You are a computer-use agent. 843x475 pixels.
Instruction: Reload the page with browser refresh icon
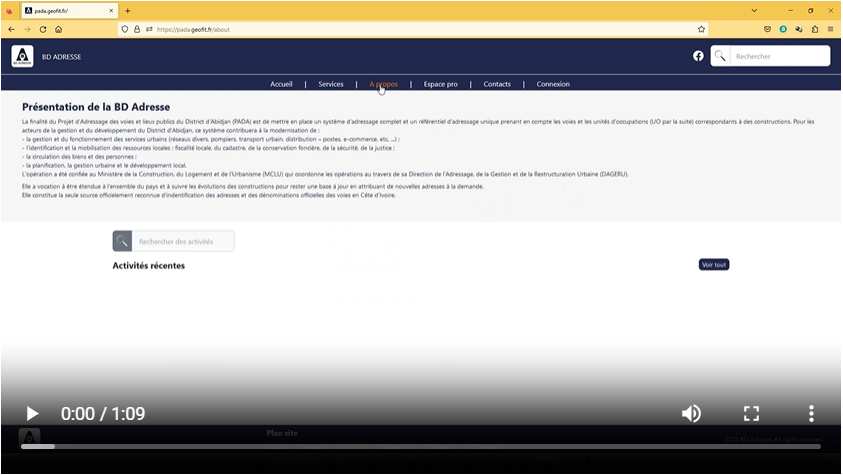(43, 29)
